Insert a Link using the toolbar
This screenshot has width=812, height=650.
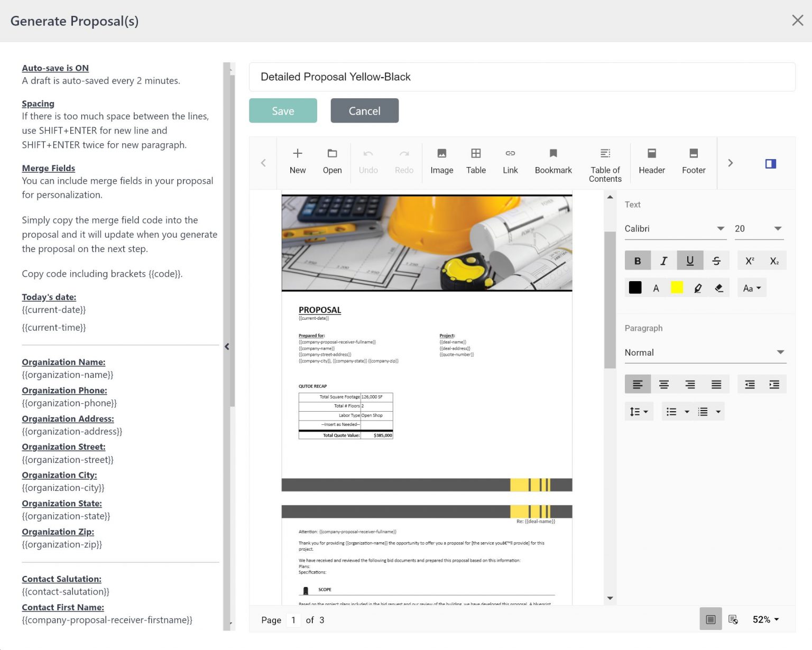click(x=510, y=161)
